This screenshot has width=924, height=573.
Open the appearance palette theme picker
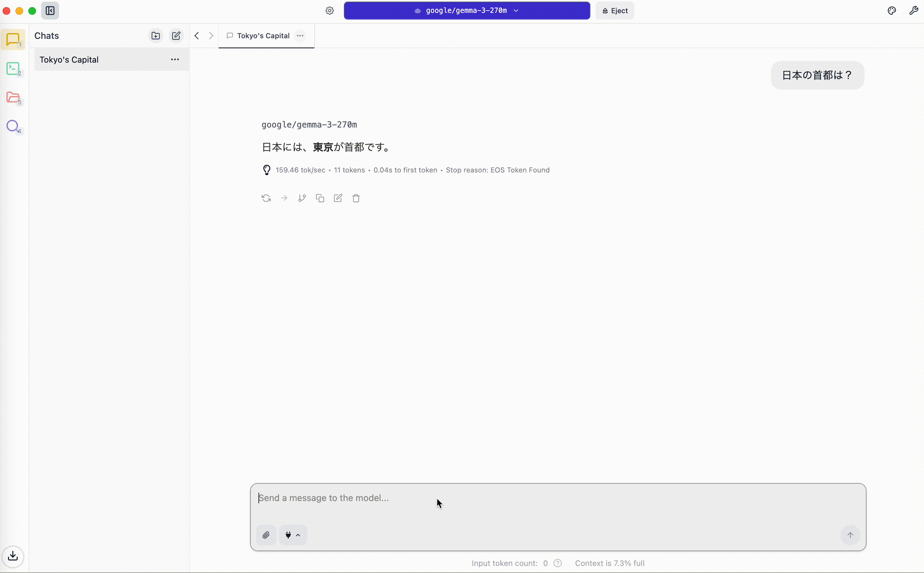pos(892,11)
